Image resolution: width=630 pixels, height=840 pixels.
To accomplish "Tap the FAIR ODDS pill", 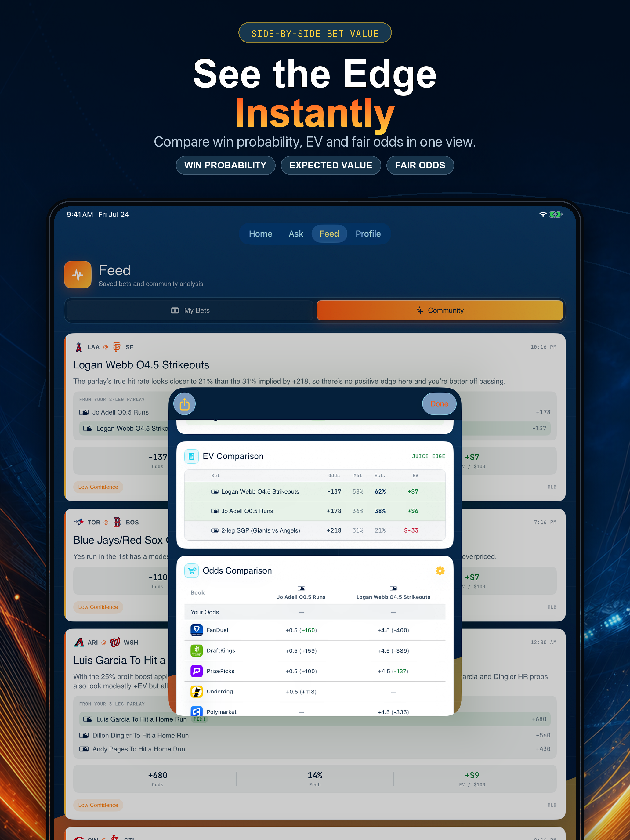I will [x=420, y=165].
